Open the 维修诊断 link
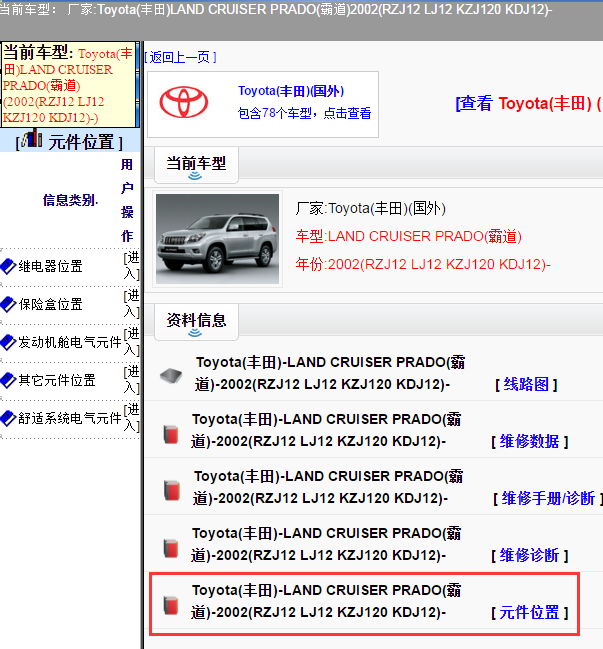The width and height of the screenshot is (603, 649). pos(529,555)
